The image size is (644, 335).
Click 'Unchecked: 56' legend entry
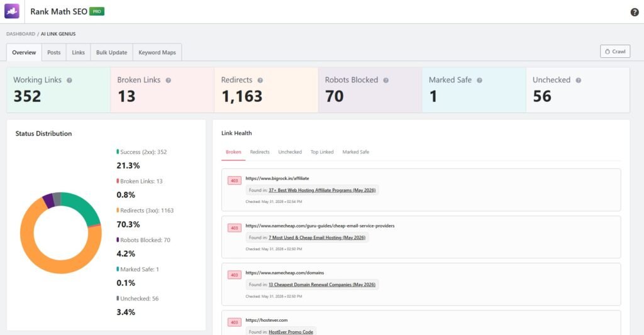[138, 299]
